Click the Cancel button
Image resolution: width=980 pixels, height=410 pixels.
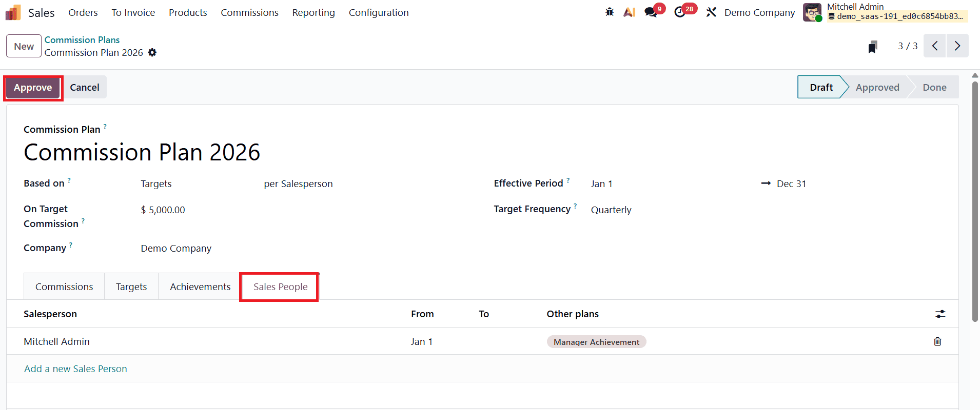85,88
